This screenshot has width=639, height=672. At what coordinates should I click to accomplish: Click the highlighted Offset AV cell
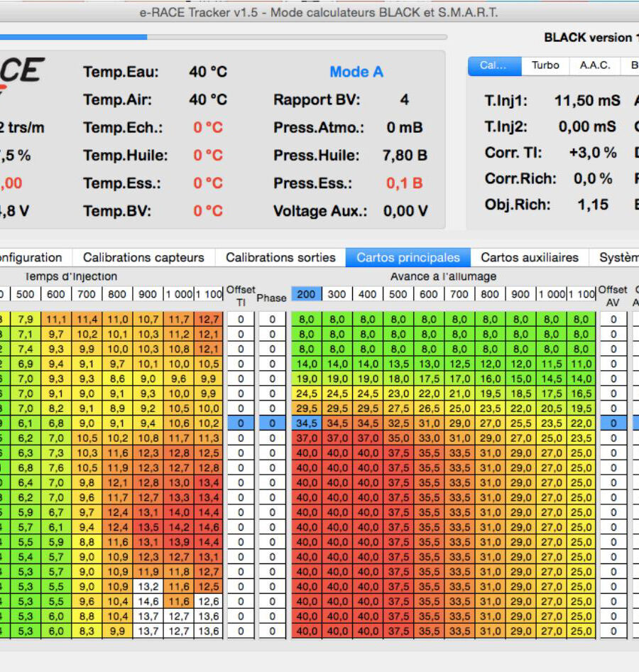pos(613,423)
